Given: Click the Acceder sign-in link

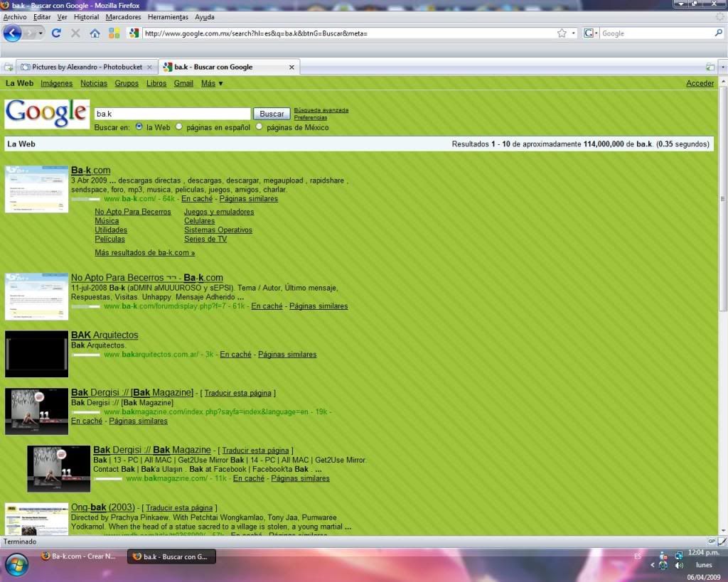Looking at the screenshot, I should click(700, 84).
